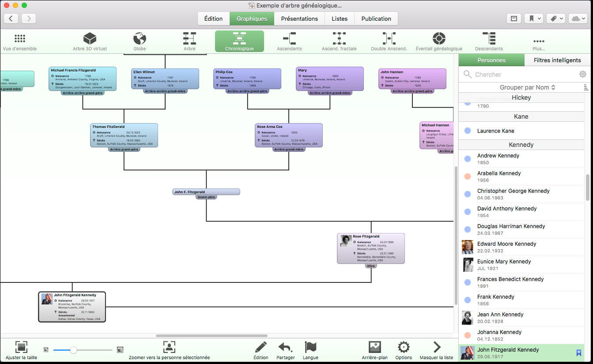Screen dimensions: 593x364
Task: Switch to the Édition tab
Action: point(213,19)
